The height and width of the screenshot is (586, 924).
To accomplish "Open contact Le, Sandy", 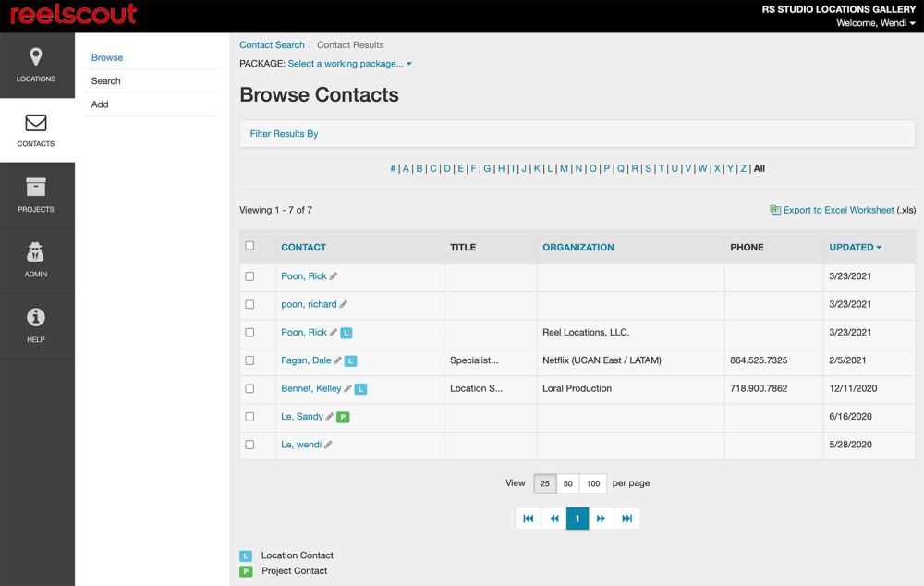I will 302,417.
